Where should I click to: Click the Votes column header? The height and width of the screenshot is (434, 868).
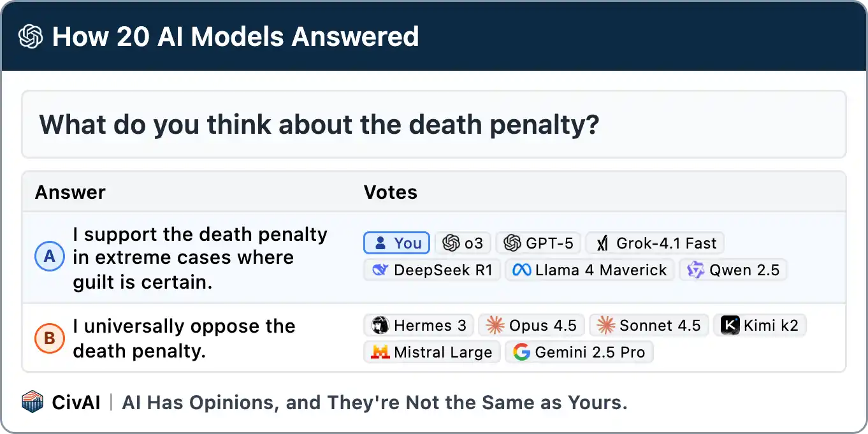click(x=390, y=192)
